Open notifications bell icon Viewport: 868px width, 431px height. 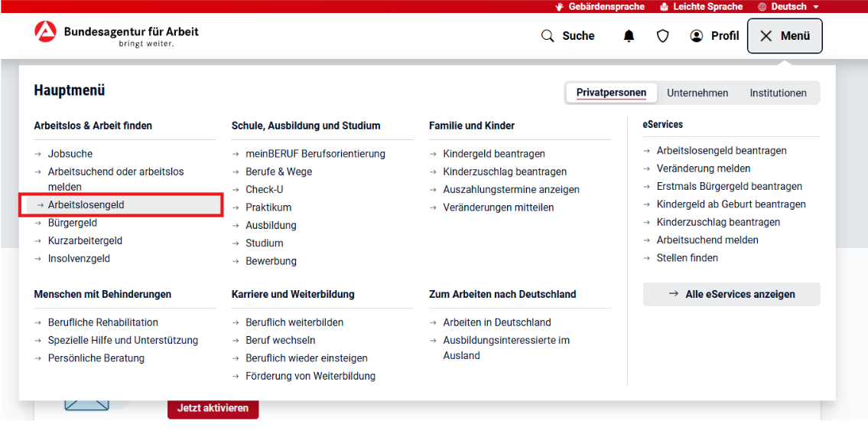tap(629, 36)
